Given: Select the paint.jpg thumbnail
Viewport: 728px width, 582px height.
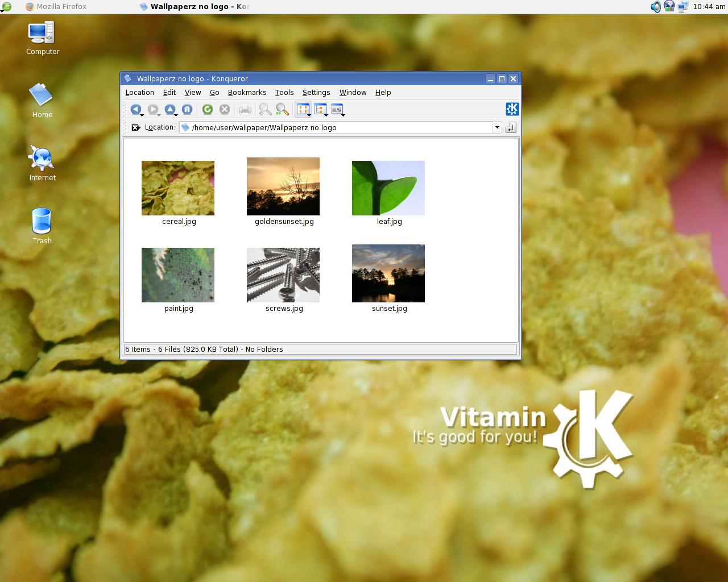Looking at the screenshot, I should click(178, 275).
